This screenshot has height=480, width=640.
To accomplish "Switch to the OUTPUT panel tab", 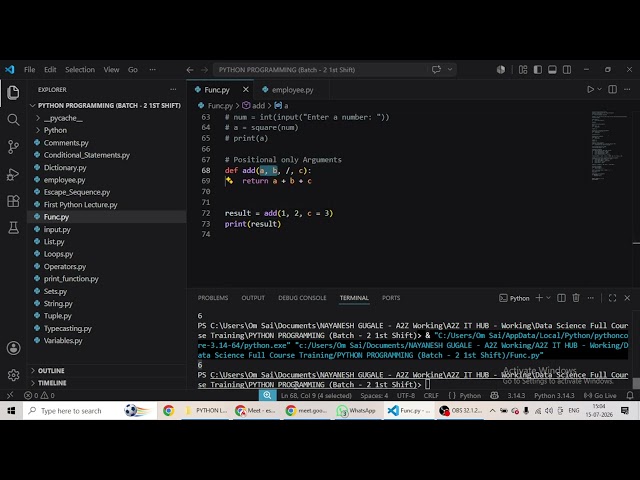I will pyautogui.click(x=253, y=298).
